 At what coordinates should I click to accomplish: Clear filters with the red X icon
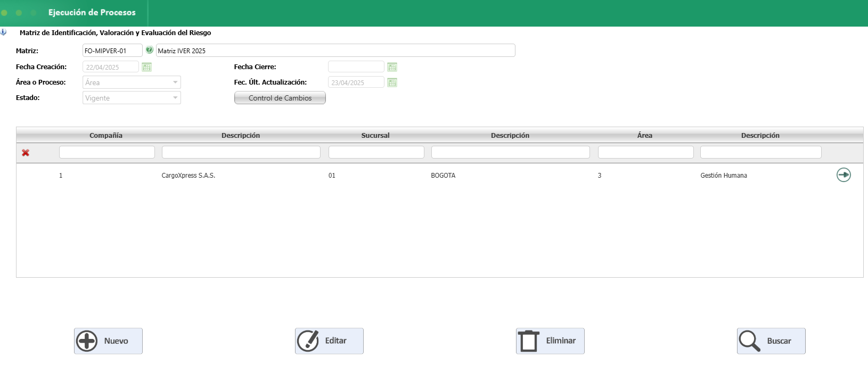tap(26, 153)
